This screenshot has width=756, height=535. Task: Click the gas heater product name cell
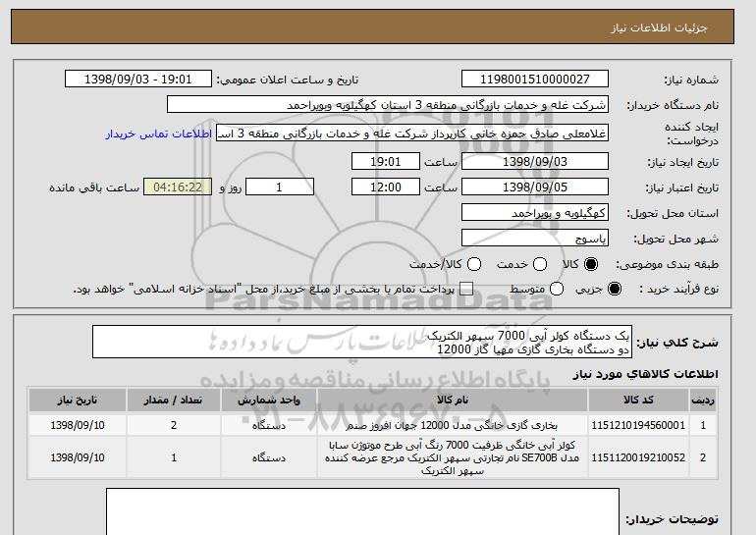(x=453, y=426)
